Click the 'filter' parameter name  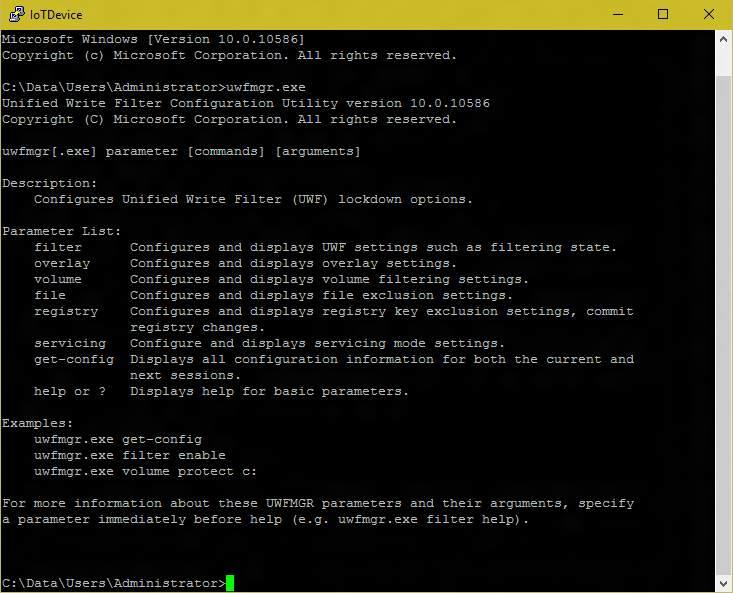point(58,247)
